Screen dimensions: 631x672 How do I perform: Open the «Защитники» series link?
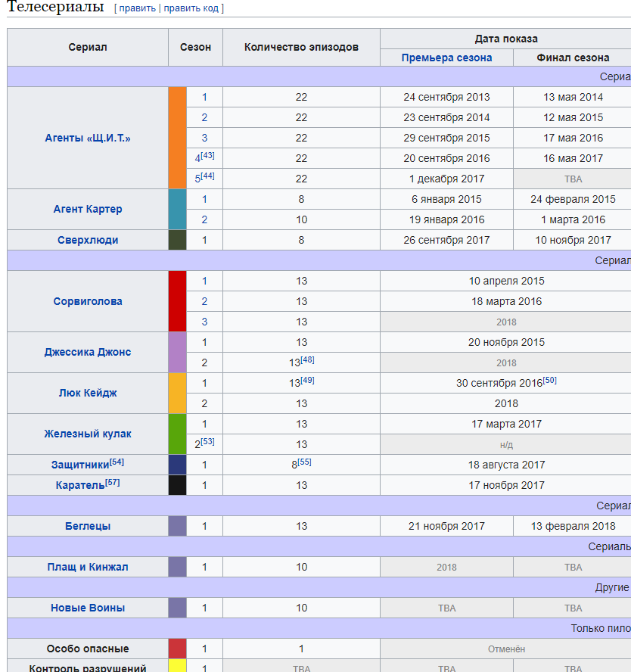tap(80, 465)
